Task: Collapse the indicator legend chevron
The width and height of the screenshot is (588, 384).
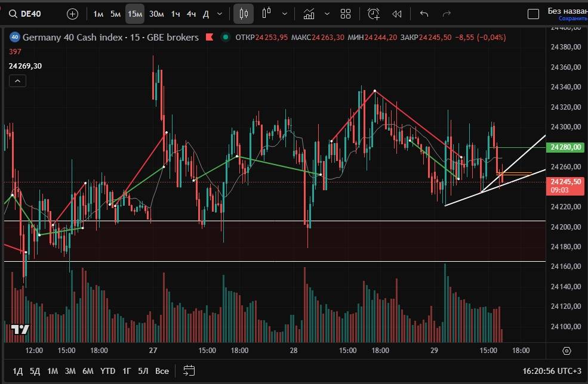Action: tap(17, 82)
